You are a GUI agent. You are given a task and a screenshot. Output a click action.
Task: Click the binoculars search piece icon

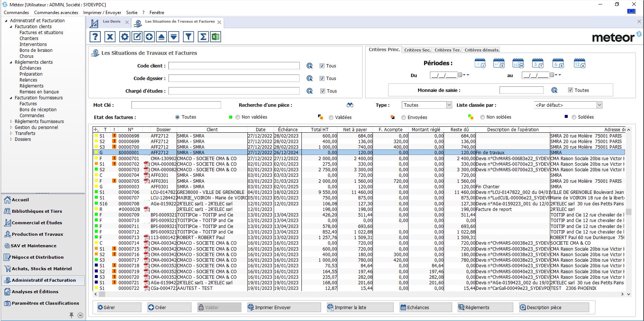[x=350, y=105]
